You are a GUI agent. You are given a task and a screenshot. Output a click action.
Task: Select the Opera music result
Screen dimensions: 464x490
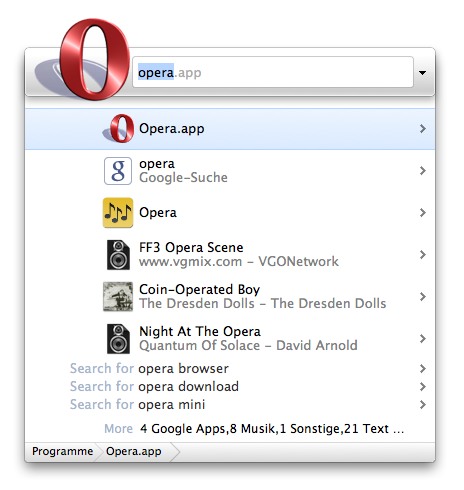[x=230, y=213]
